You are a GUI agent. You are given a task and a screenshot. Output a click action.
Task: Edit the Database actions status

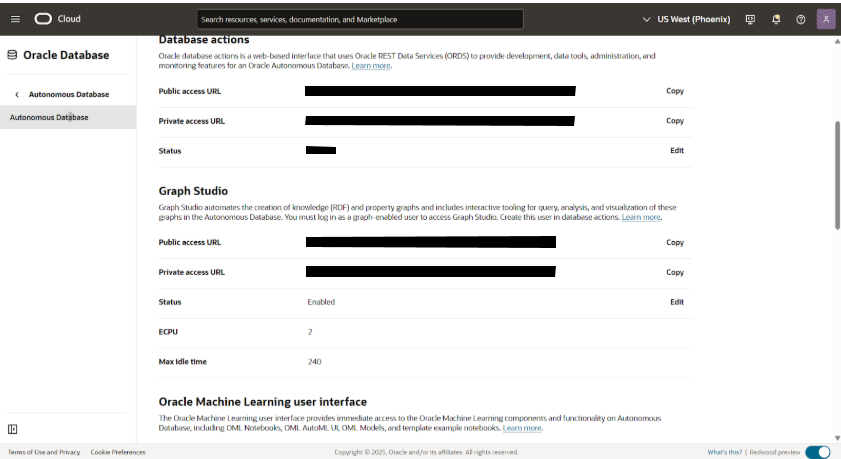coord(677,151)
